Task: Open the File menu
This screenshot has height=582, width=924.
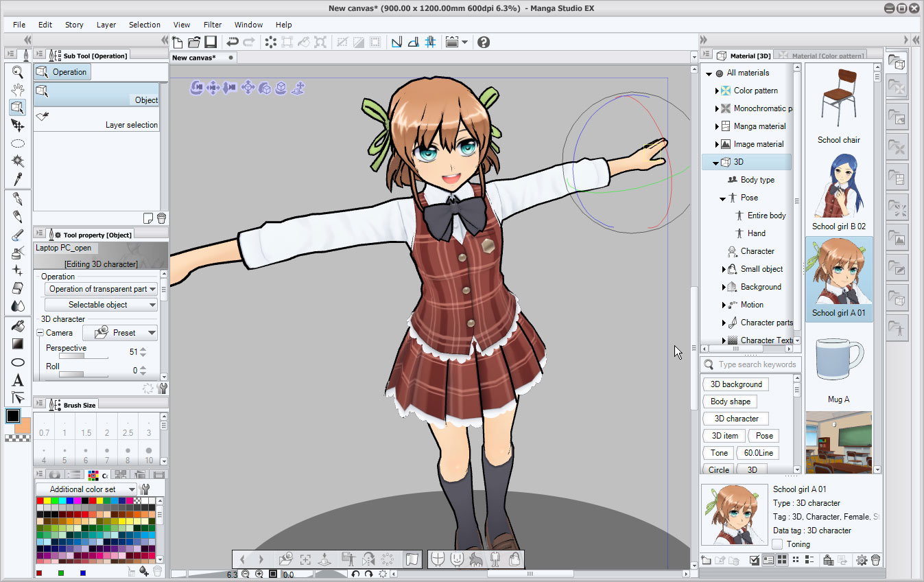Action: click(19, 25)
